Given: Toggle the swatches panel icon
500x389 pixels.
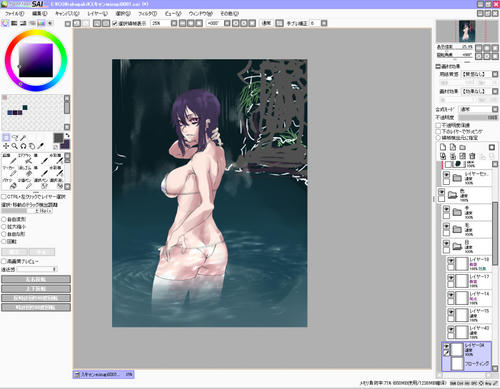Looking at the screenshot, I should [41, 23].
